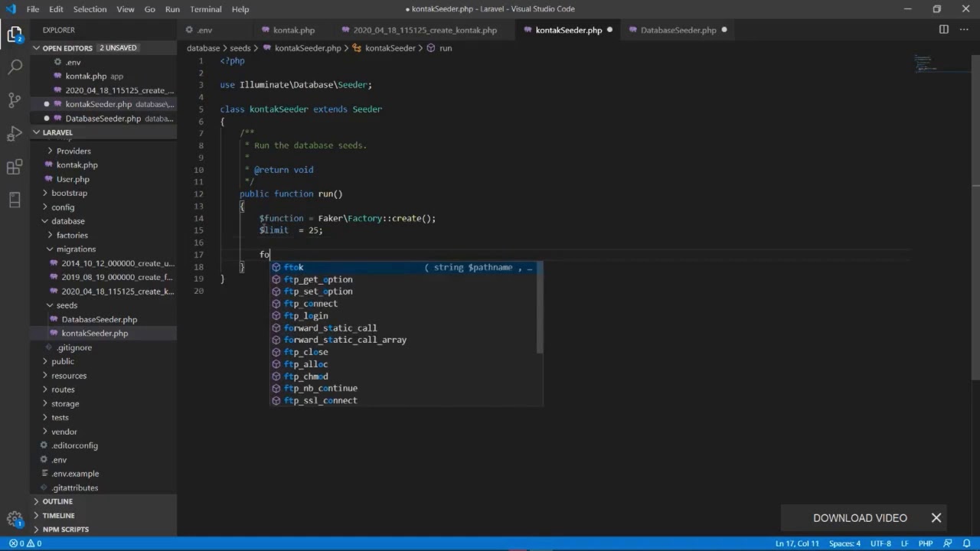Click the seeds breadcrumb segment

point(240,48)
